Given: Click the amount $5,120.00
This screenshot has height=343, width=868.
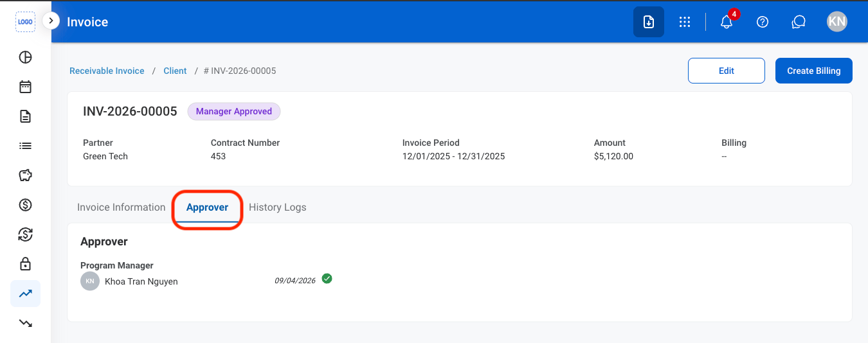Looking at the screenshot, I should pos(613,156).
